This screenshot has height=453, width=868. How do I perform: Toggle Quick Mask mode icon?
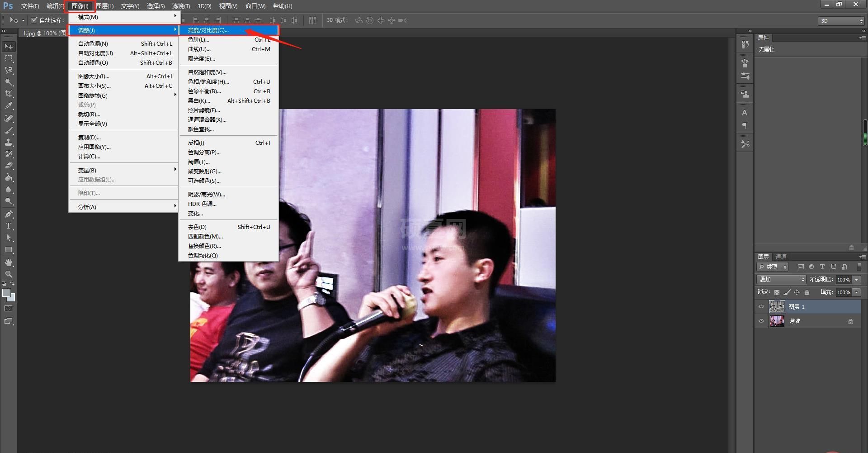pos(9,309)
